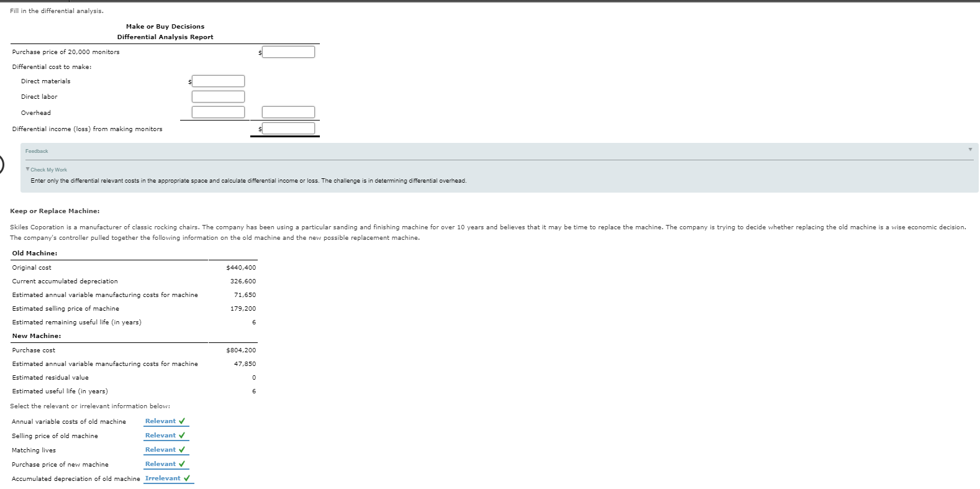The width and height of the screenshot is (980, 489).
Task: Open dropdown for Annual variable costs of old machine
Action: 166,421
